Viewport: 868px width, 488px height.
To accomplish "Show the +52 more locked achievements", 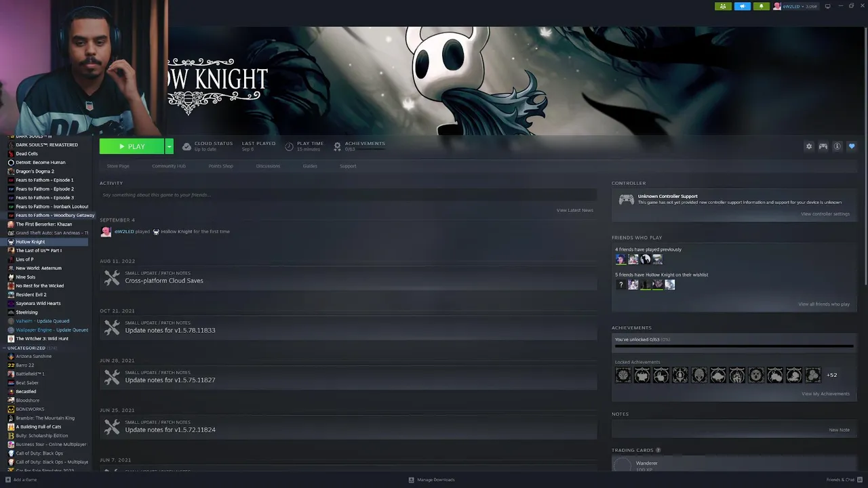I will pyautogui.click(x=831, y=375).
